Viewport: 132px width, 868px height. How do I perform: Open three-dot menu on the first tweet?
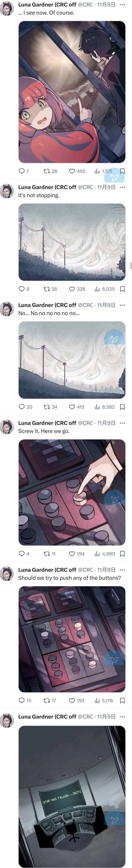122,5
